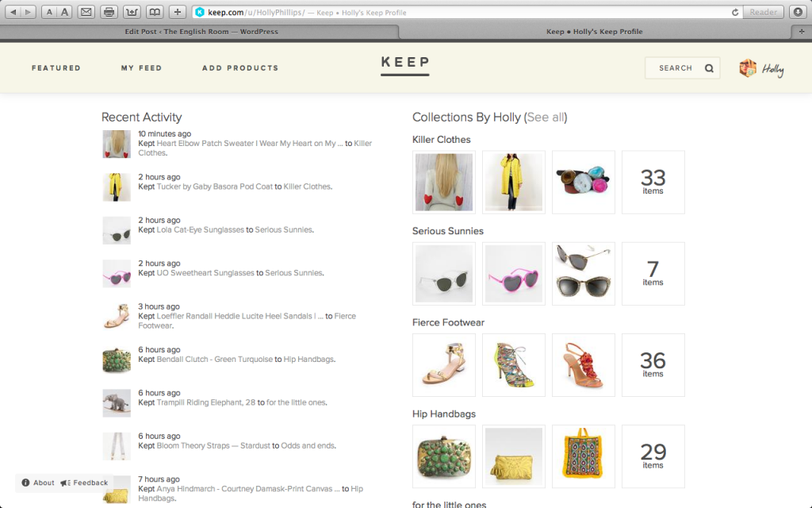The height and width of the screenshot is (508, 812).
Task: Open Killer Clothes collection heading
Action: (x=441, y=140)
